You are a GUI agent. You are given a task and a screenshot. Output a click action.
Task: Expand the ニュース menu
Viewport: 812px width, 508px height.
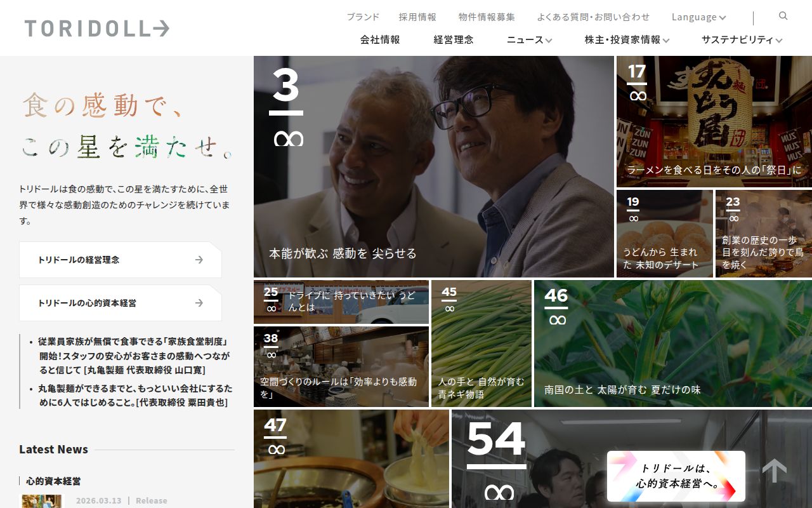point(529,39)
